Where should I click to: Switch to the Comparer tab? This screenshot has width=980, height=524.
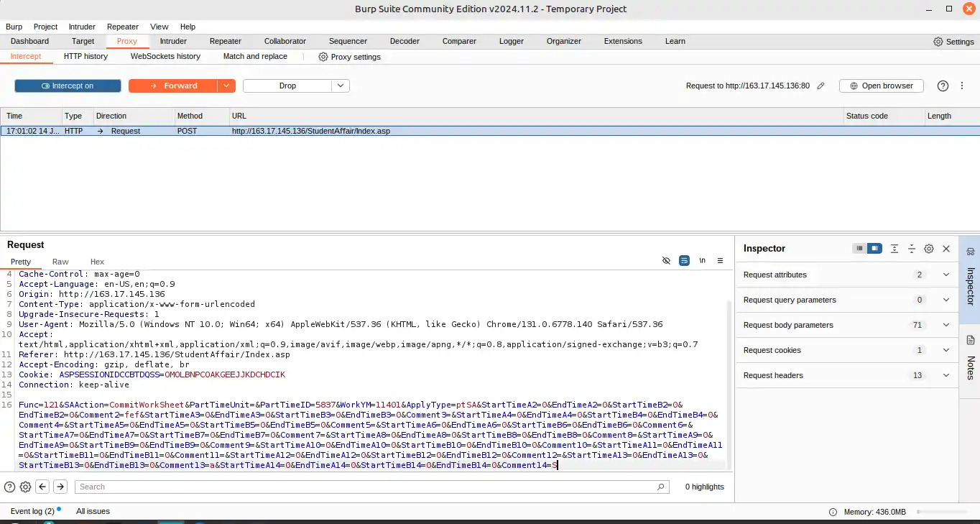[459, 41]
